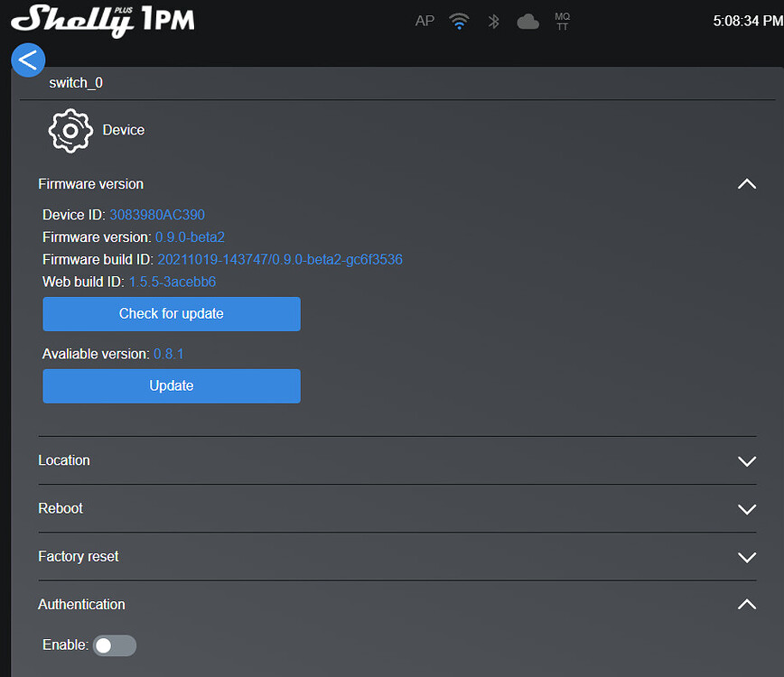The width and height of the screenshot is (784, 677).
Task: Expand the Location section
Action: 747,461
